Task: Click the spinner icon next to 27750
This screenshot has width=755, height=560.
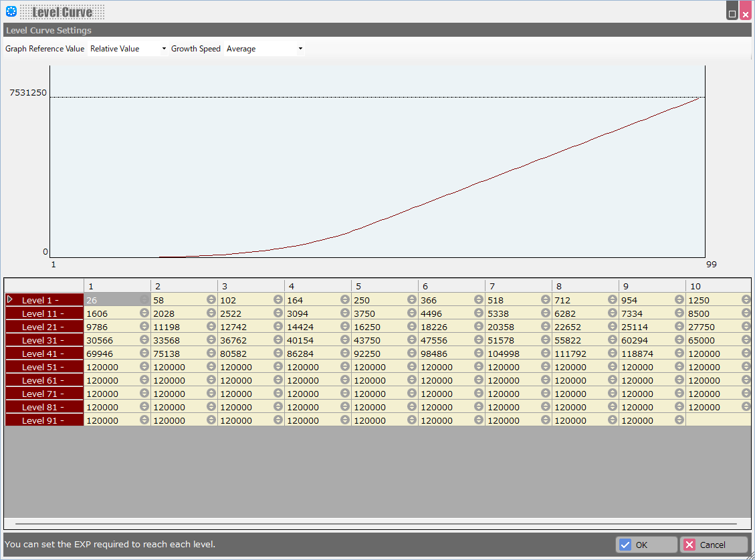Action: pyautogui.click(x=746, y=327)
